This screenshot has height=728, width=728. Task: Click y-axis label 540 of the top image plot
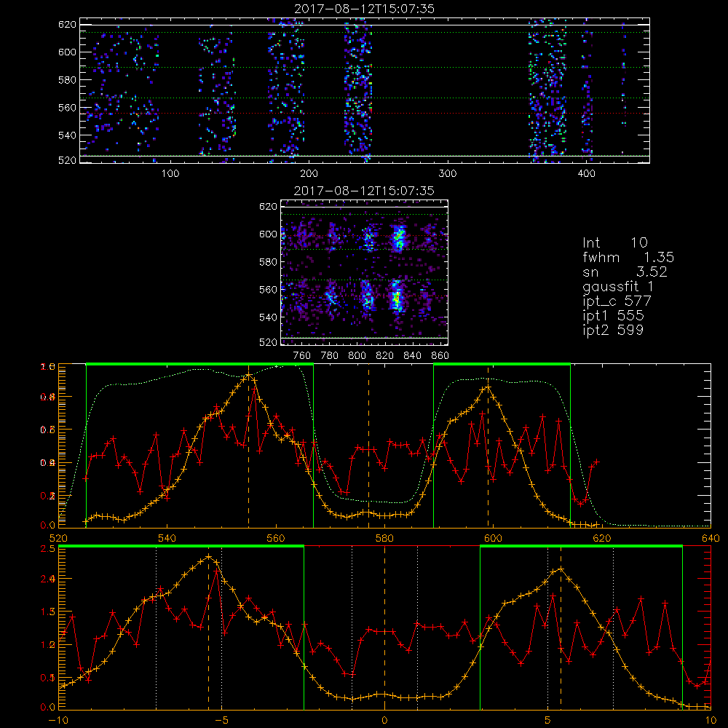click(67, 135)
